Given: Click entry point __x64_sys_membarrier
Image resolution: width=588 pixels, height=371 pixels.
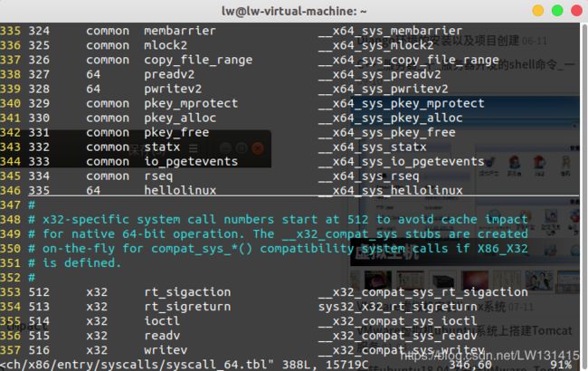Looking at the screenshot, I should [390, 31].
